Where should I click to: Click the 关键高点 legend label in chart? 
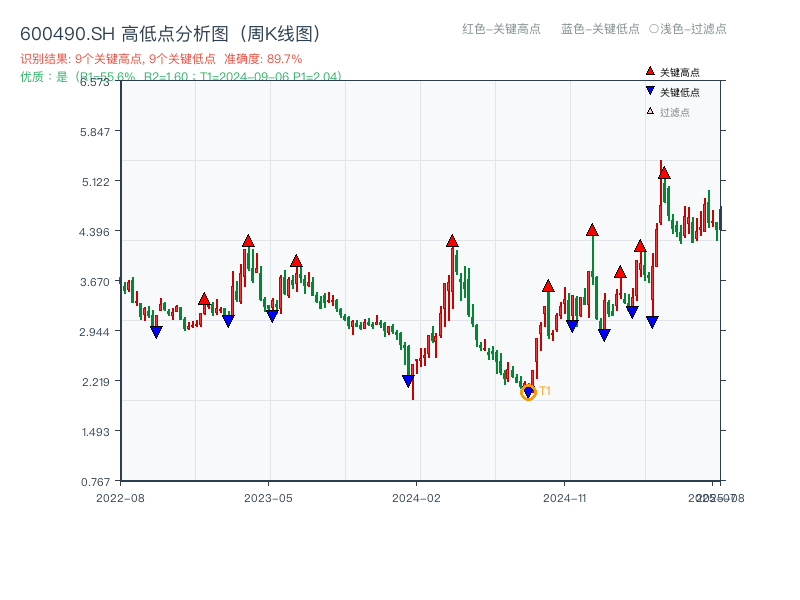click(x=680, y=72)
